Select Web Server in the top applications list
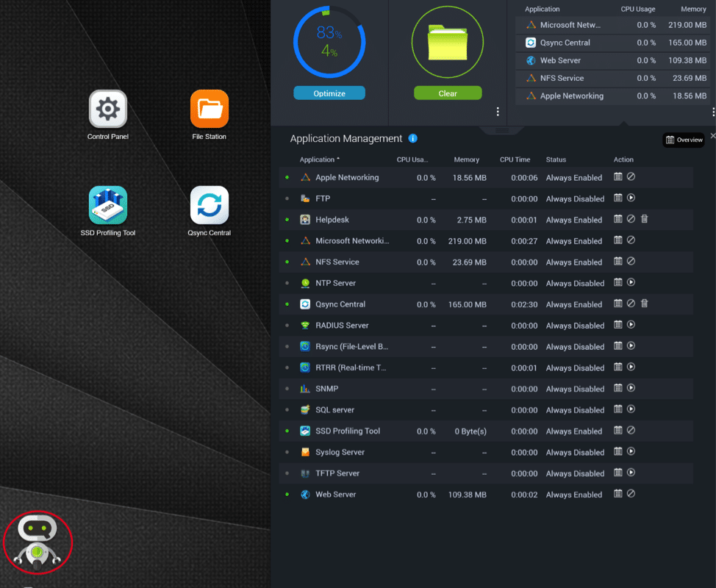The width and height of the screenshot is (716, 588). pos(613,60)
